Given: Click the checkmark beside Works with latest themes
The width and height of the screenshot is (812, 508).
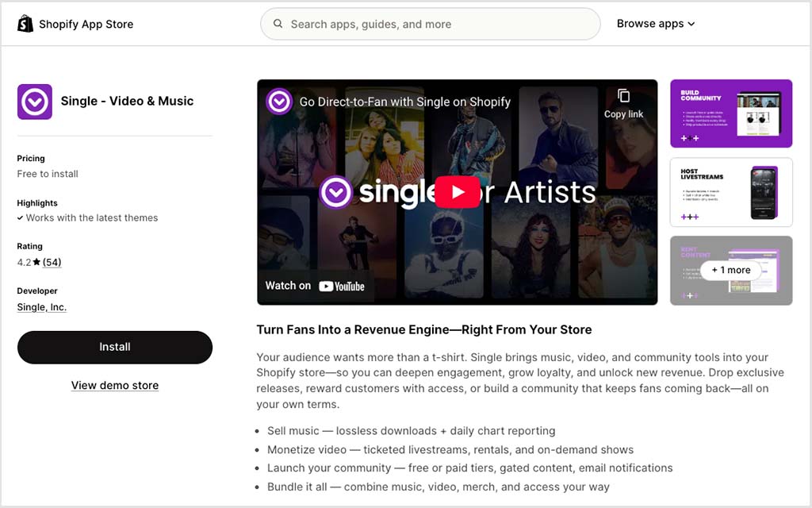Looking at the screenshot, I should click(21, 217).
